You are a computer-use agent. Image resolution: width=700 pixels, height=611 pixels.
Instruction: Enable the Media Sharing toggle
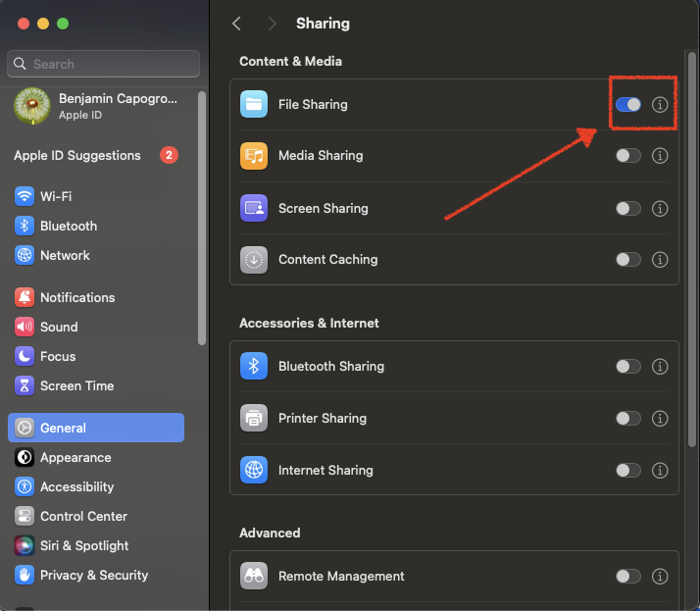[x=628, y=156]
